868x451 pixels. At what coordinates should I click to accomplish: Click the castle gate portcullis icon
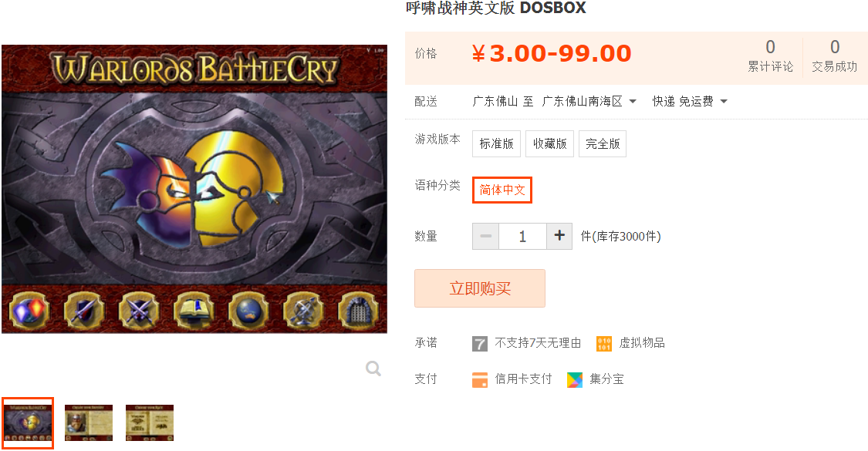pos(358,311)
